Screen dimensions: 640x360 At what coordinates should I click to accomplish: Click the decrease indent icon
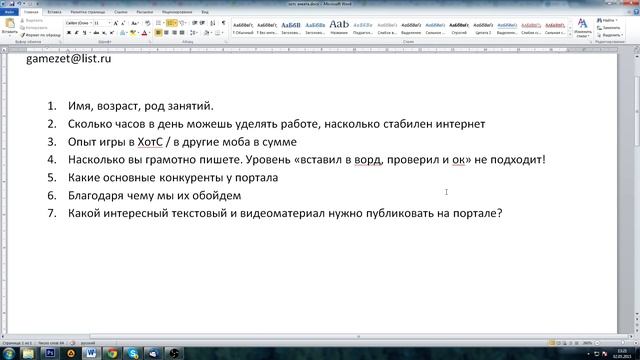point(195,23)
